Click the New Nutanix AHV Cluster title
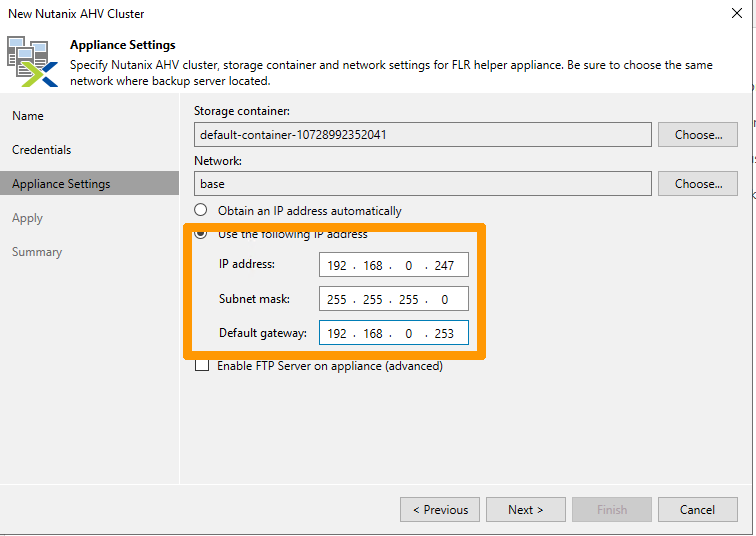The image size is (756, 536). point(76,13)
